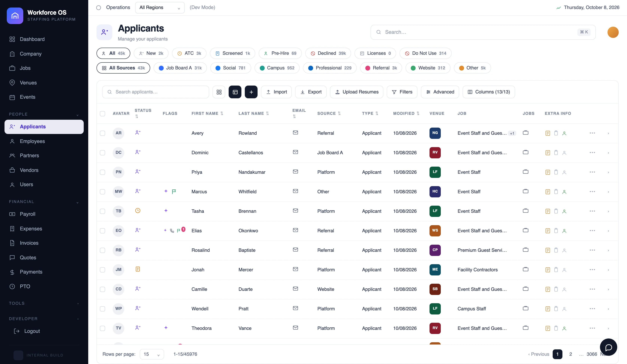This screenshot has height=364, width=627.
Task: Open more options for Elias Okonkwo
Action: [592, 230]
